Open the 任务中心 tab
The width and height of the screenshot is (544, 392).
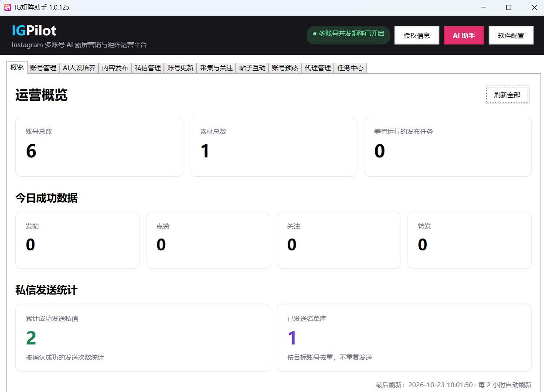[x=350, y=68]
